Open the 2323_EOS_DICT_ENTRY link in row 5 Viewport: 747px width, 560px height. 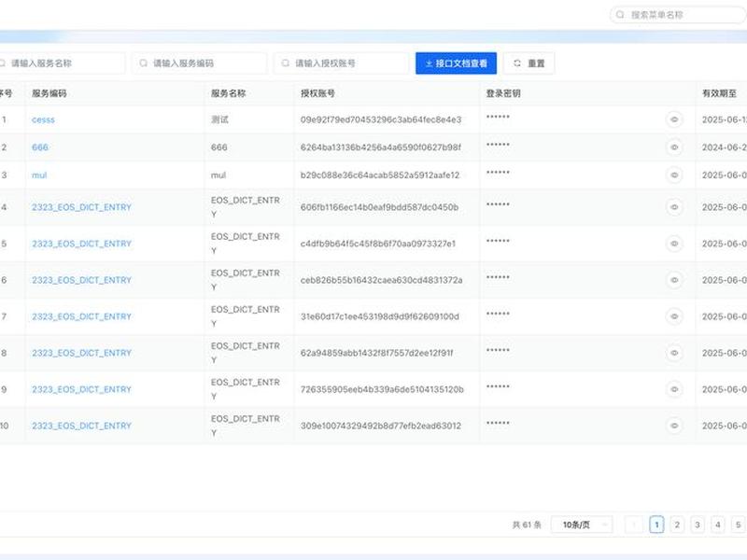[81, 244]
